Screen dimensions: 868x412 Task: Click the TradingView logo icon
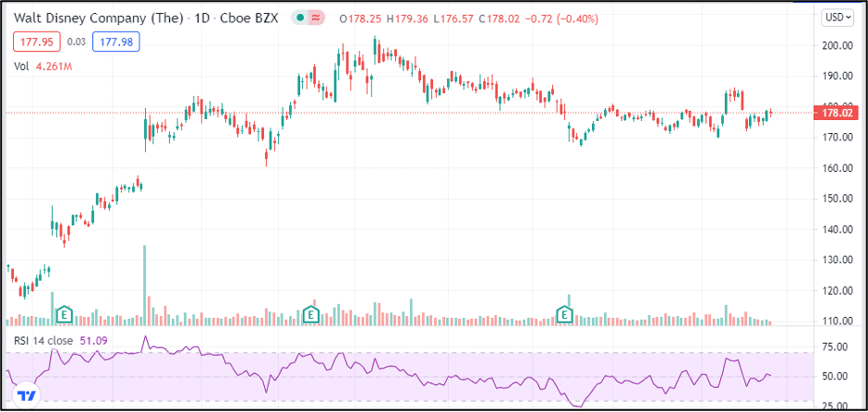click(x=26, y=395)
